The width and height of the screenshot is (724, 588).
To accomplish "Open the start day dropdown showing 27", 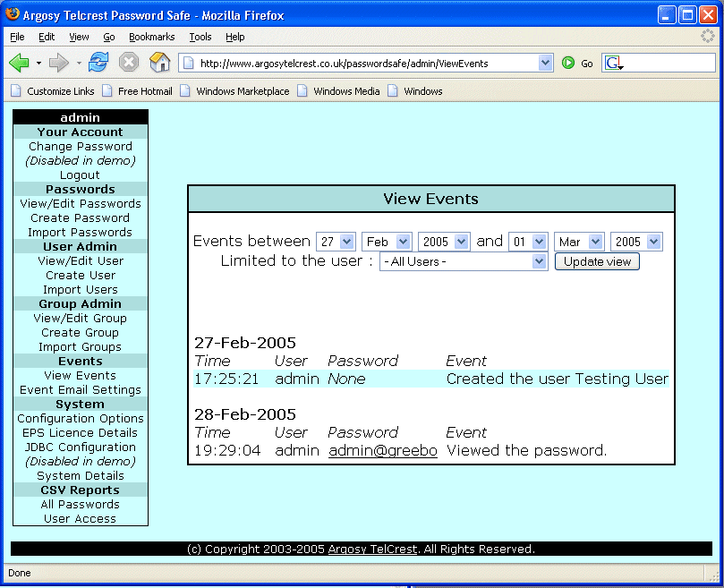I will [336, 242].
